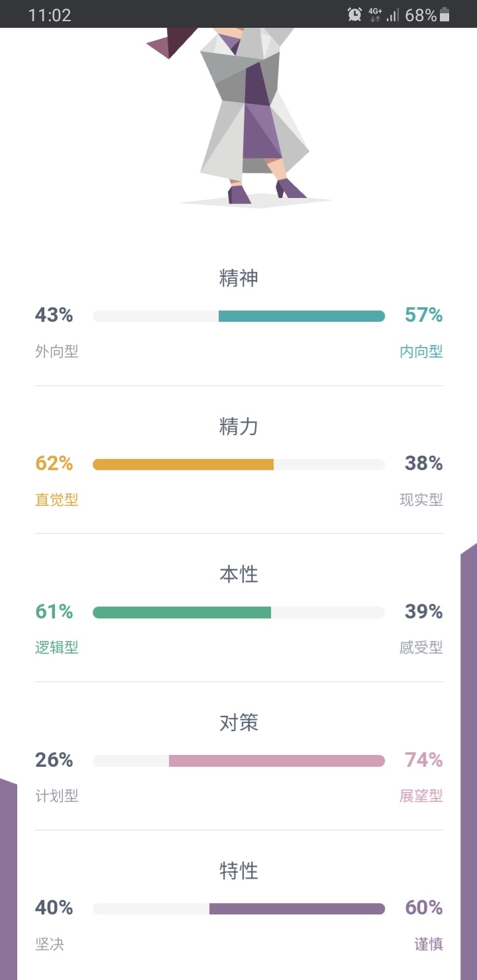Click the 对策 pink progress bar
Screen dimensions: 477x980
click(x=238, y=761)
